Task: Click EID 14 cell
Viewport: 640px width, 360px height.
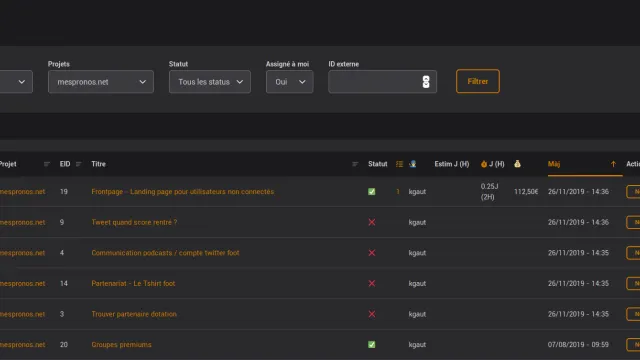Action: (64, 283)
